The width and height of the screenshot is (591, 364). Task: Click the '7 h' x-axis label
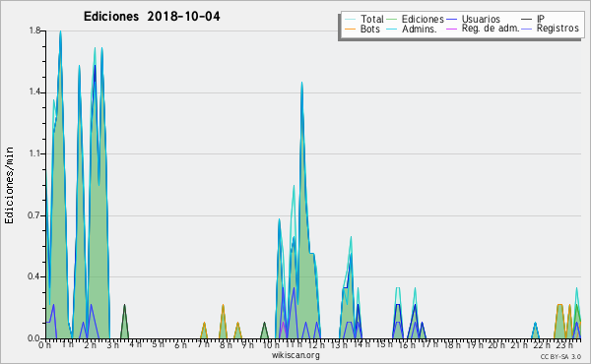tap(203, 344)
